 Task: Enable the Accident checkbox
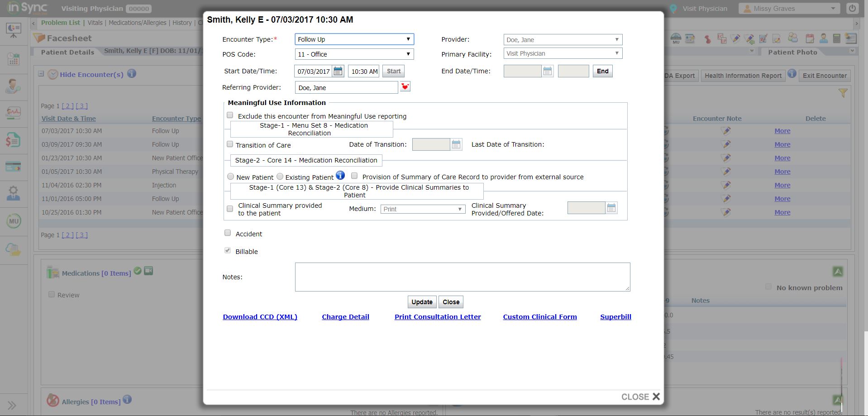point(228,233)
